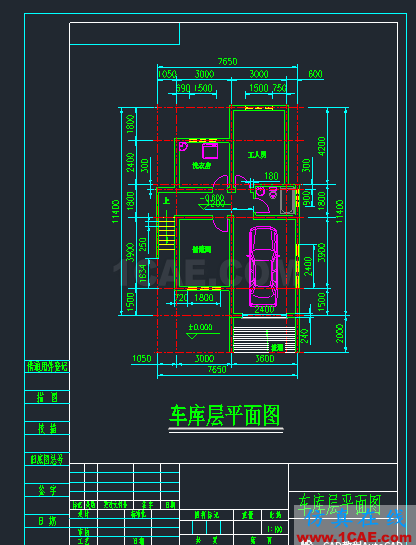Select the 1:100 scale text in the title block
Image resolution: width=416 pixels, height=545 pixels.
tap(275, 529)
